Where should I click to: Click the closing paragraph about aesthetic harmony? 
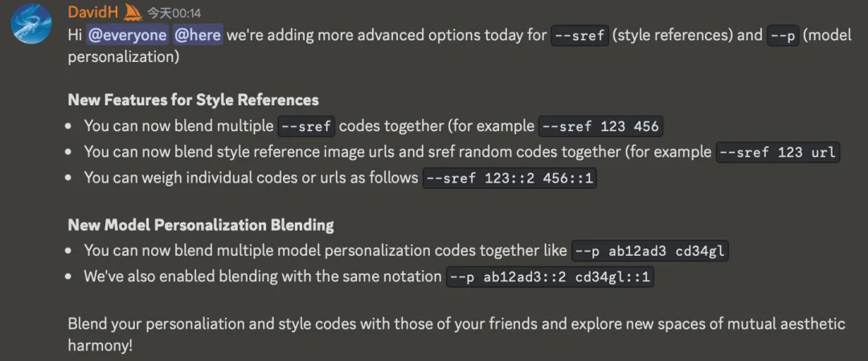point(457,334)
